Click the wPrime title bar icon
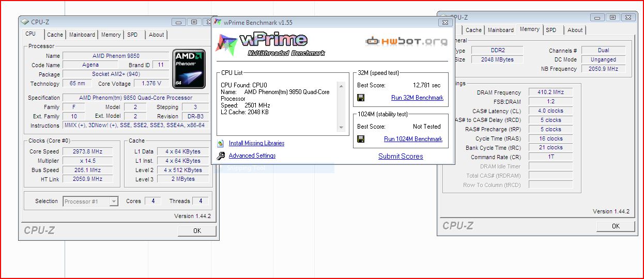 pyautogui.click(x=218, y=22)
